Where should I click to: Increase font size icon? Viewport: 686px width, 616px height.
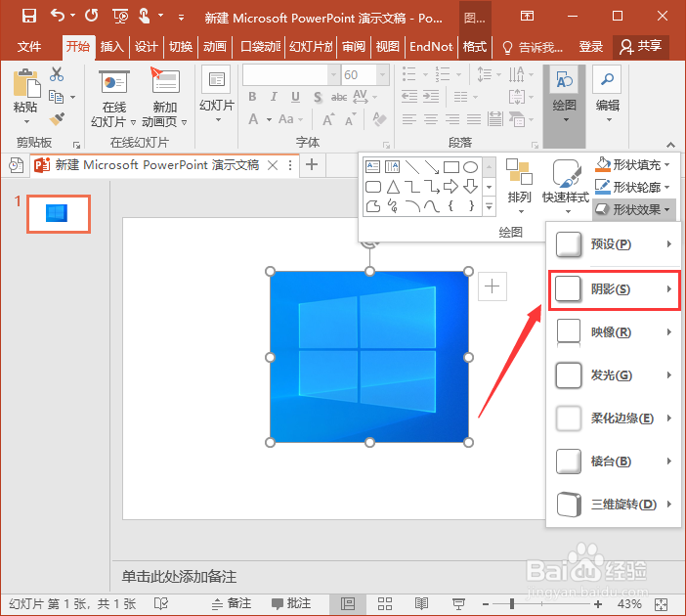click(328, 119)
